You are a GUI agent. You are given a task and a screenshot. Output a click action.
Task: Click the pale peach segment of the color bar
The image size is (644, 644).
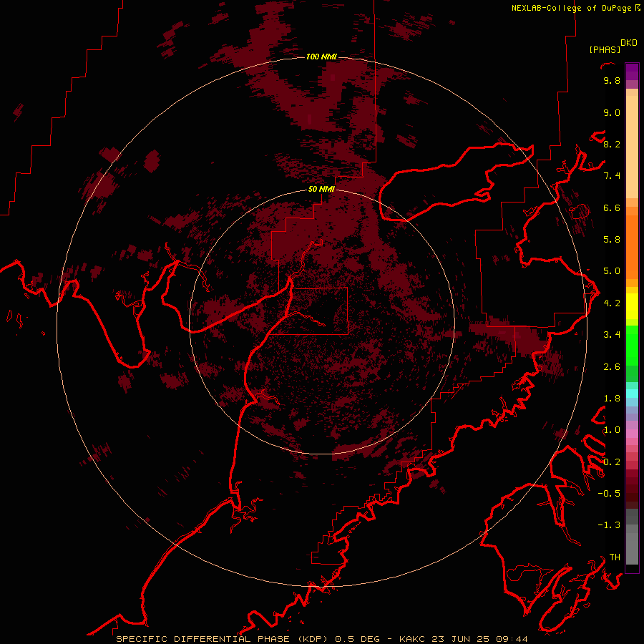pyautogui.click(x=632, y=147)
